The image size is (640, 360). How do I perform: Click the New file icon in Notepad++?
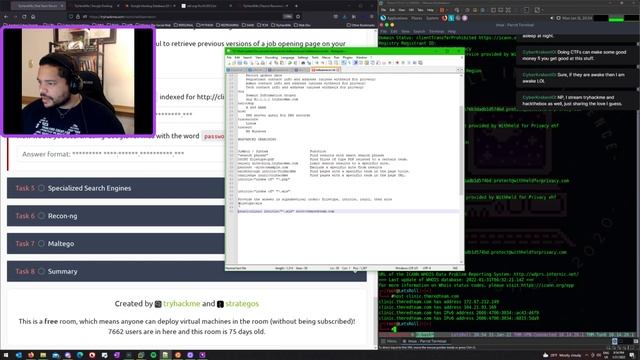(x=229, y=63)
